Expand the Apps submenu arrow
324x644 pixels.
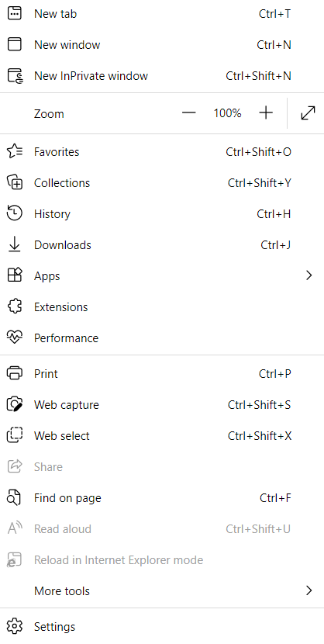coord(309,275)
